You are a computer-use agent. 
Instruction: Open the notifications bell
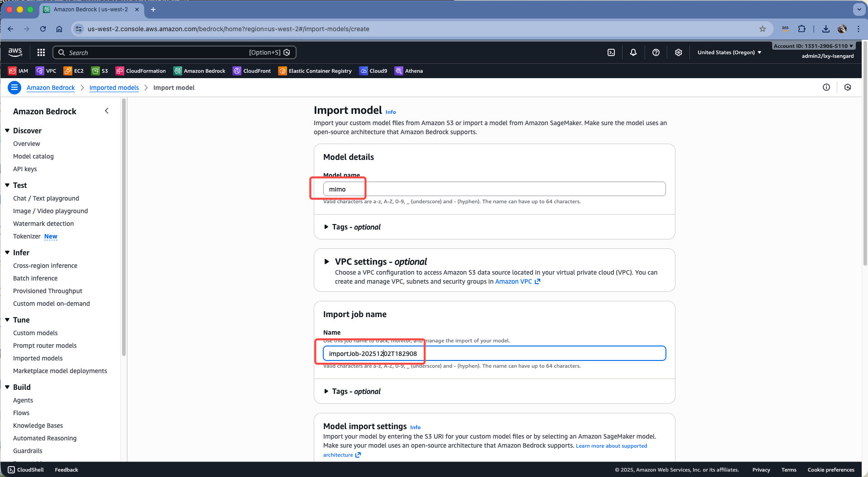click(x=633, y=52)
